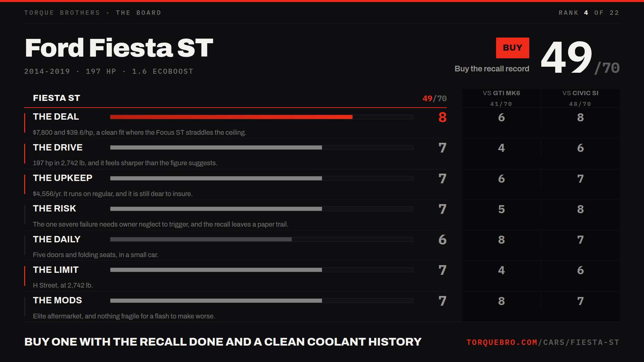Select the VS CIVIC SI comparison column header
Image resolution: width=644 pixels, height=362 pixels.
580,98
